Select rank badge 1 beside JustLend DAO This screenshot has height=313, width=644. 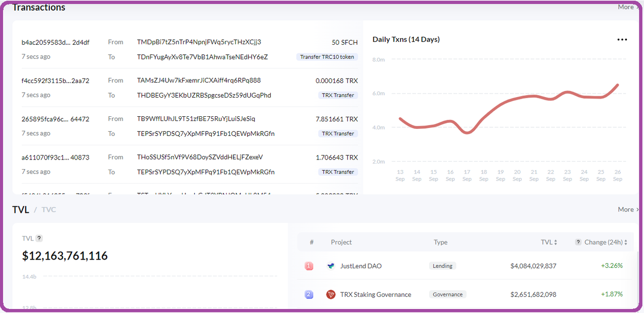308,266
